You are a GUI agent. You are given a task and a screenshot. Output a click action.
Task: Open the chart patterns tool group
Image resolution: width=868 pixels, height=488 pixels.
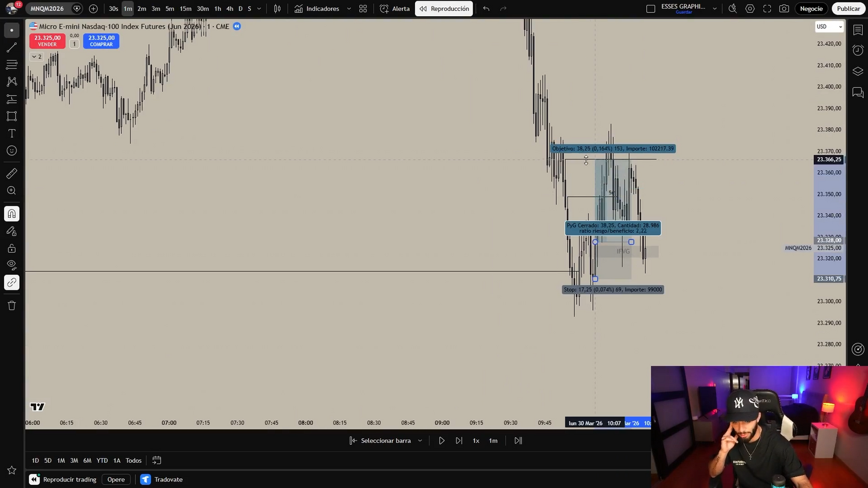11,82
